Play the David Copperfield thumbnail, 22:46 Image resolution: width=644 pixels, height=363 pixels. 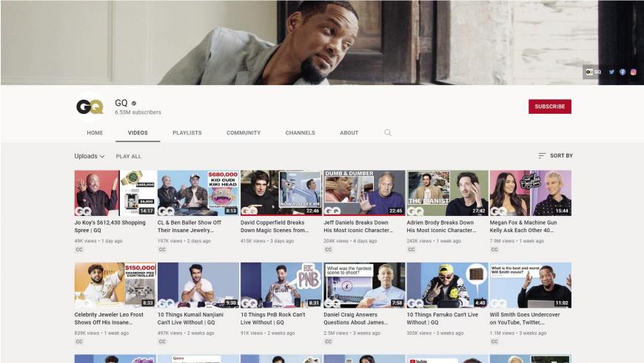pos(281,193)
